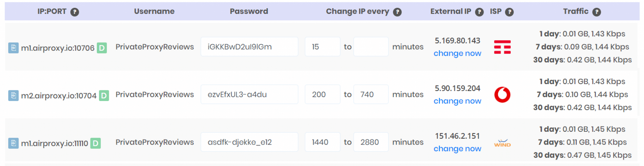Click the TIM ISP logo
This screenshot has width=644, height=166.
[502, 47]
